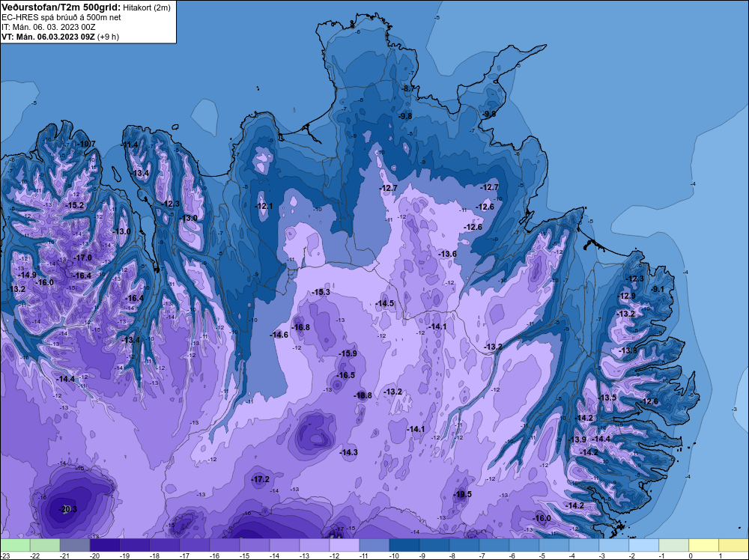Screen dimensions: 749x560
Task: Click the -13.9 temperature label
Action: [x=577, y=439]
